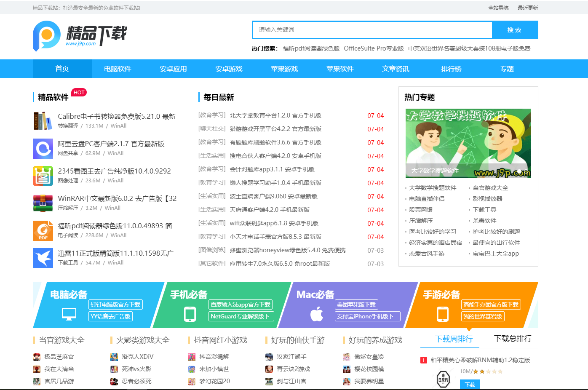Open the 苹果游戏 navigation menu
588x390 pixels.
coord(285,69)
